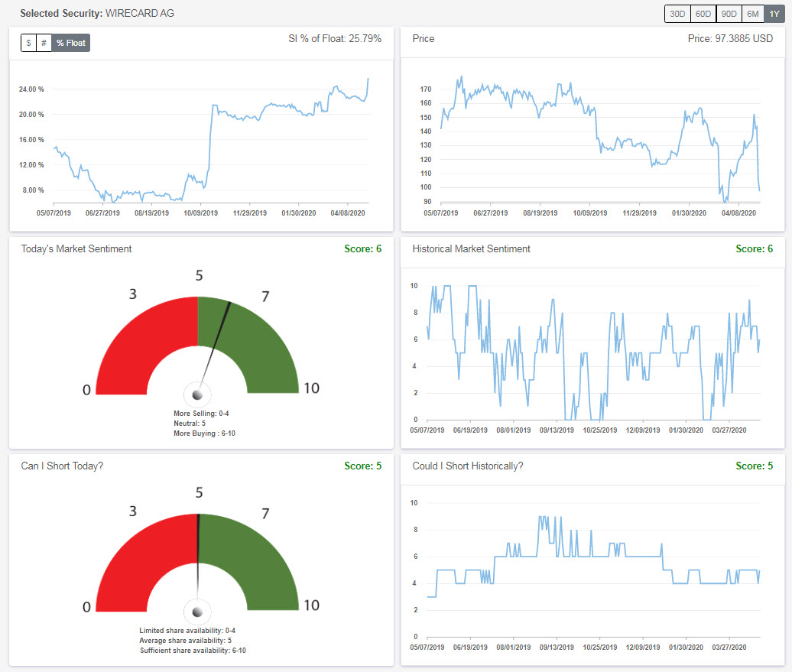
Task: Select the 60D time range
Action: tap(703, 13)
